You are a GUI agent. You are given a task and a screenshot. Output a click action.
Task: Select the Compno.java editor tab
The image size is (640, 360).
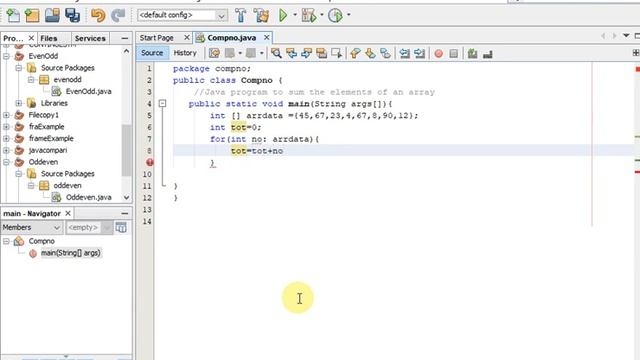(x=231, y=38)
